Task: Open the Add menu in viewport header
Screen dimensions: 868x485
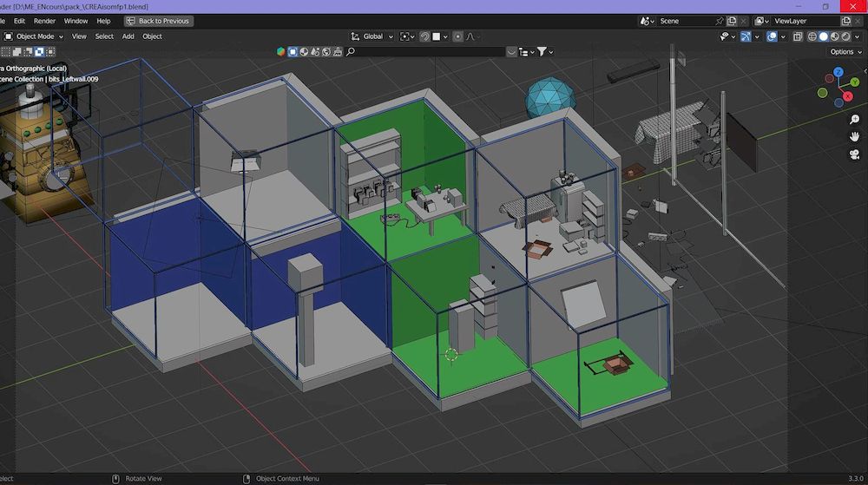Action: point(128,36)
